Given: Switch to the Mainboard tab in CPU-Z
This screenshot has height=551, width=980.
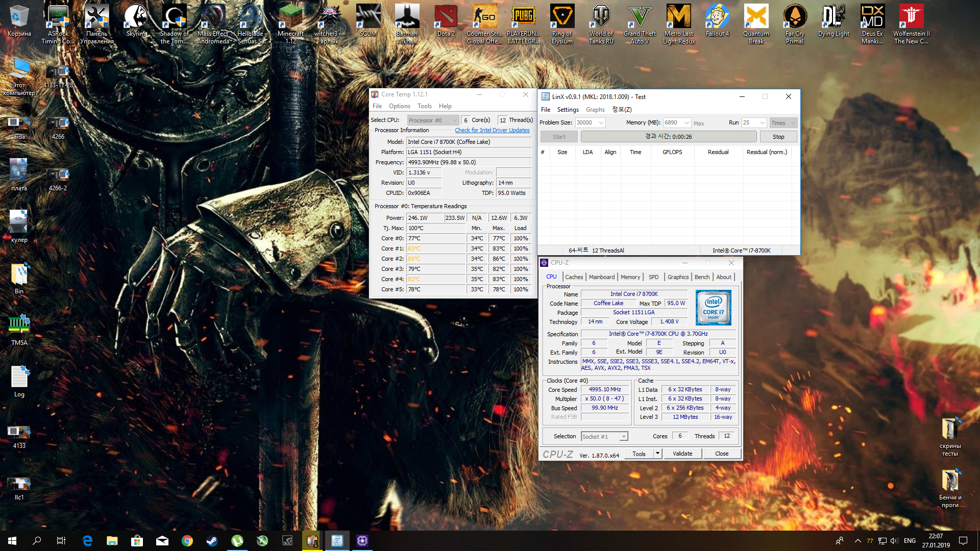Looking at the screenshot, I should pos(602,277).
